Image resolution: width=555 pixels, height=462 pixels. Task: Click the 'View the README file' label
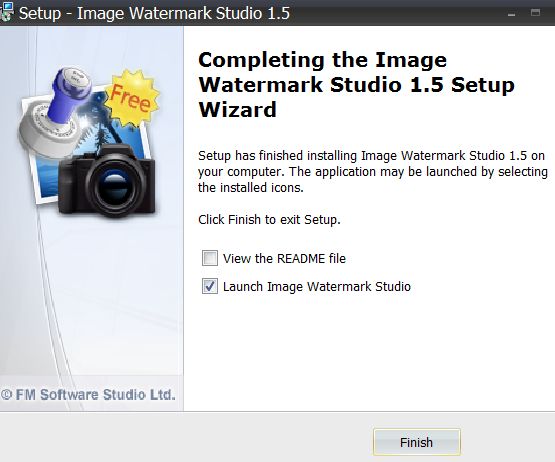[284, 258]
